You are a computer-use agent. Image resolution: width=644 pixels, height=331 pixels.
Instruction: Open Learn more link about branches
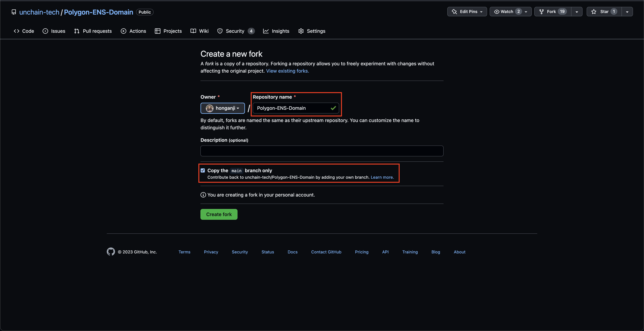(x=382, y=177)
